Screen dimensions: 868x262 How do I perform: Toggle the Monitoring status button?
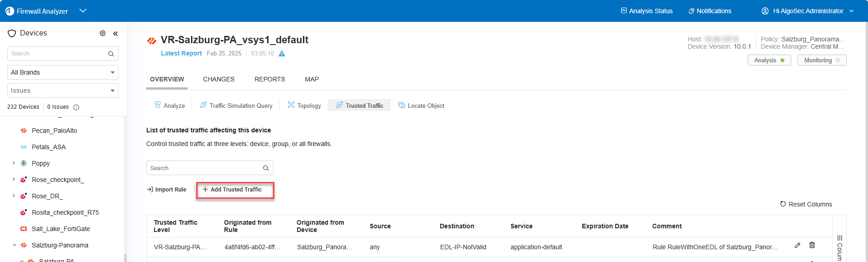point(822,60)
